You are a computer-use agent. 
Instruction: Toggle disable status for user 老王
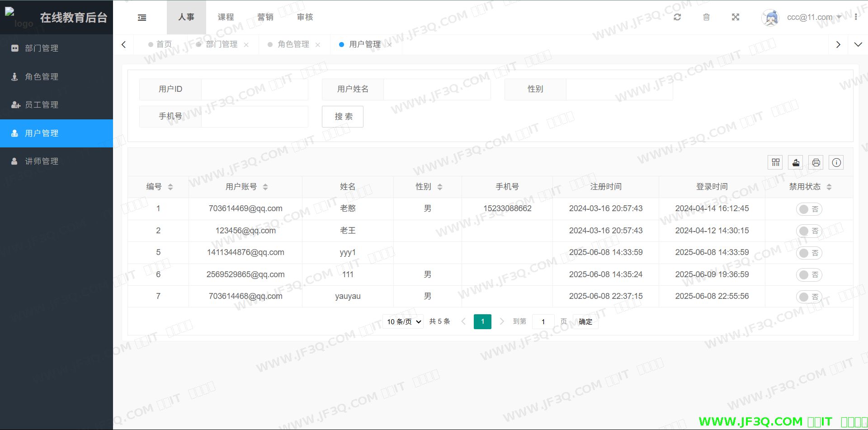809,231
